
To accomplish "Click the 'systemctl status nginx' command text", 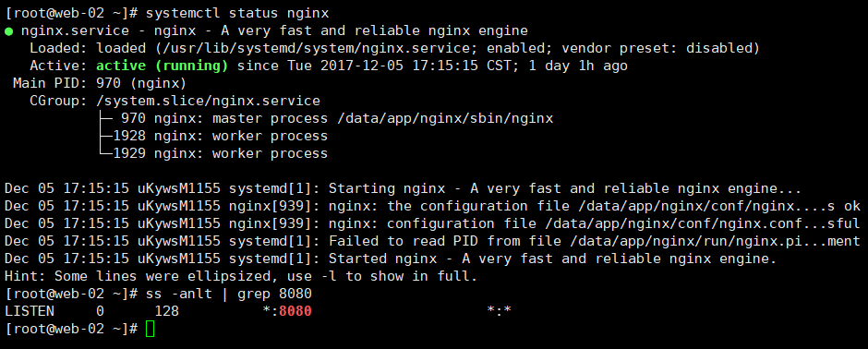I will (237, 13).
